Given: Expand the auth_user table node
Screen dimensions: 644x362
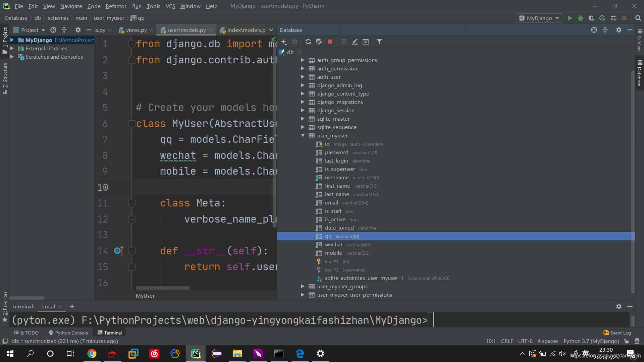Looking at the screenshot, I should tap(303, 77).
